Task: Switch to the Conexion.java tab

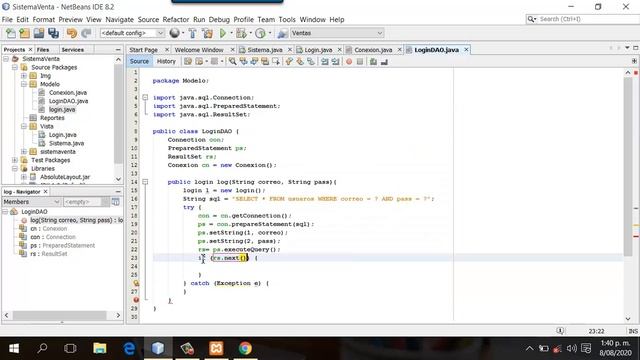Action: [x=373, y=50]
